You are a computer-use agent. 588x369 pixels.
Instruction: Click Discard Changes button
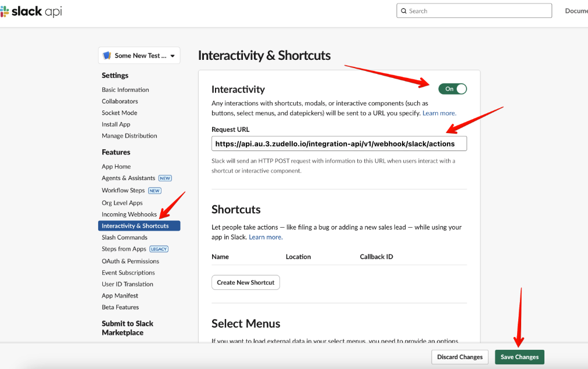(x=460, y=357)
